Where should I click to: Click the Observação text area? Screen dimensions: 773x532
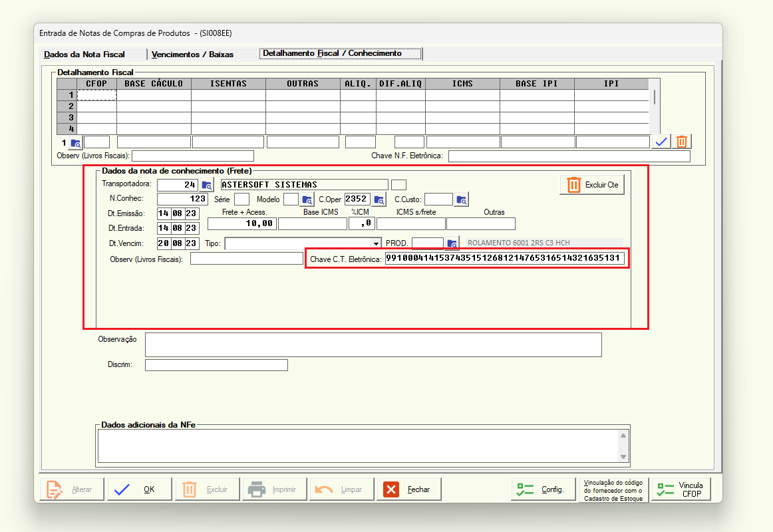tap(373, 345)
